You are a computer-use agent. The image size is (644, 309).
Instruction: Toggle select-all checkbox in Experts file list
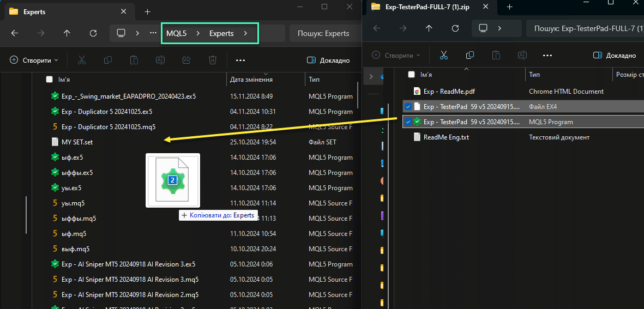tap(50, 80)
